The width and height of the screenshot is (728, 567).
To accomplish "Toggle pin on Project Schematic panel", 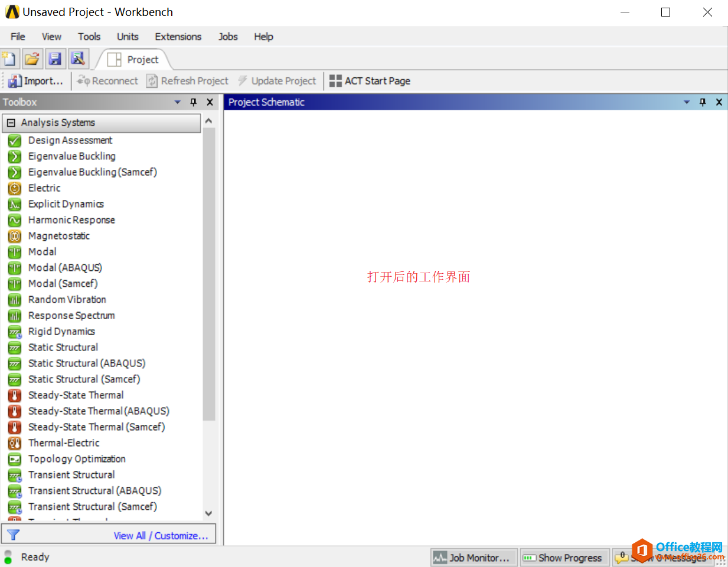I will pyautogui.click(x=703, y=102).
